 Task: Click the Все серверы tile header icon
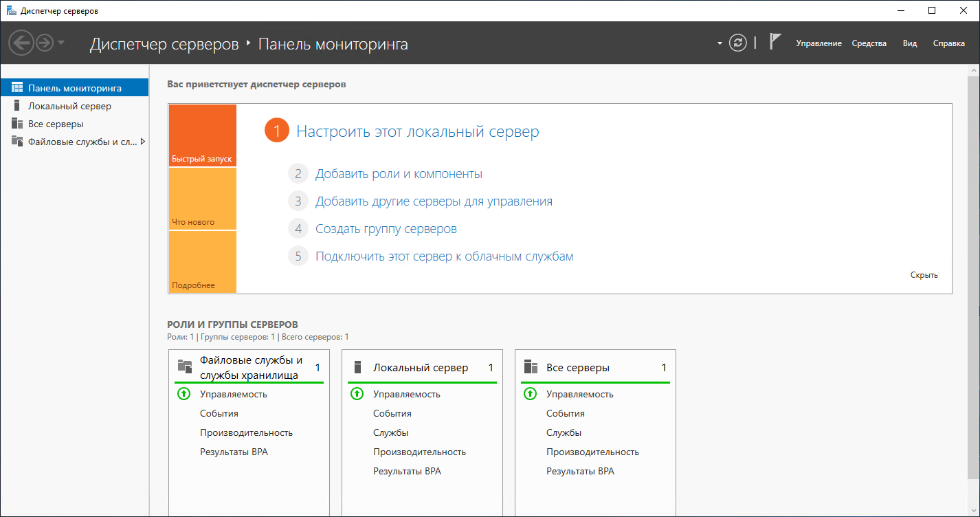(x=531, y=367)
